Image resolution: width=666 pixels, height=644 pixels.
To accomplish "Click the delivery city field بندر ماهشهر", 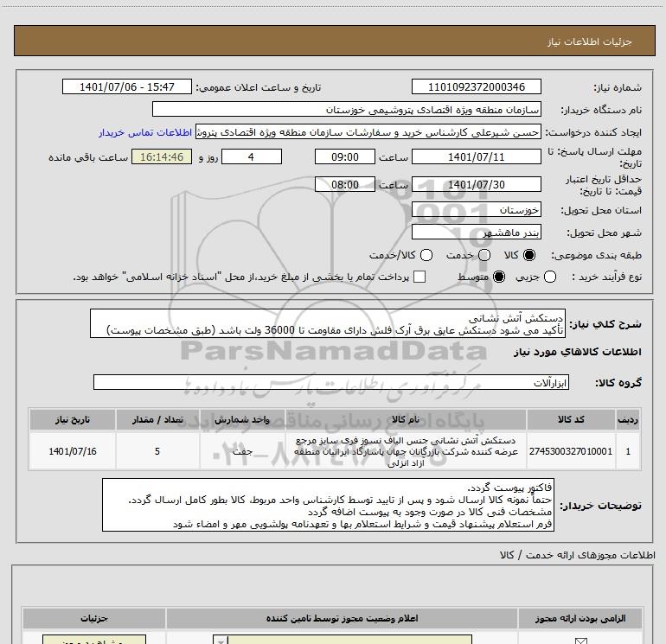I will pos(476,233).
